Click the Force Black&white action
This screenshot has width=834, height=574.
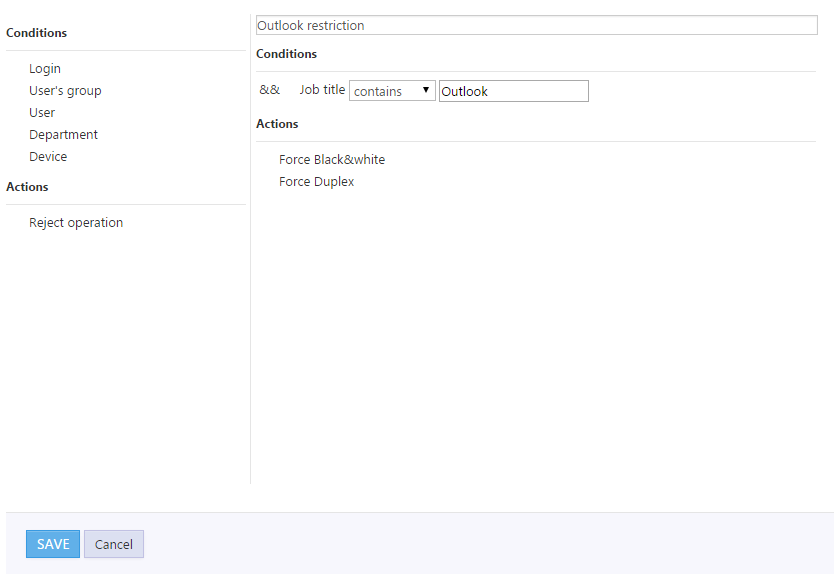(x=332, y=160)
